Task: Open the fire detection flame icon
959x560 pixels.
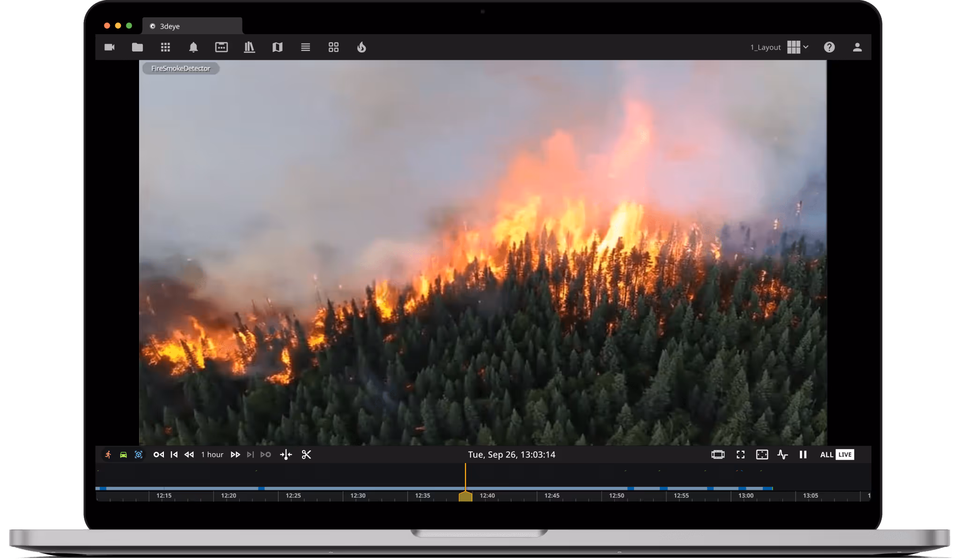Action: (x=361, y=47)
